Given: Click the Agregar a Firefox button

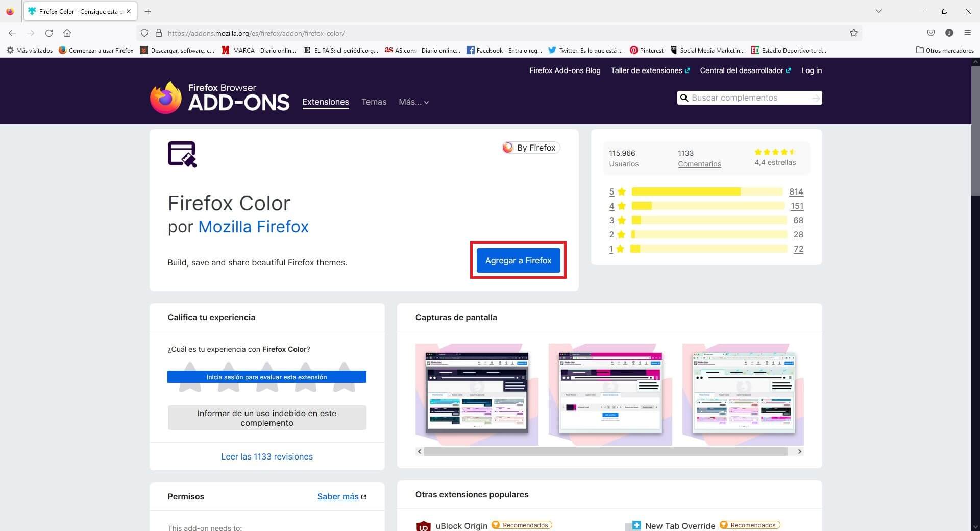Looking at the screenshot, I should [x=518, y=260].
